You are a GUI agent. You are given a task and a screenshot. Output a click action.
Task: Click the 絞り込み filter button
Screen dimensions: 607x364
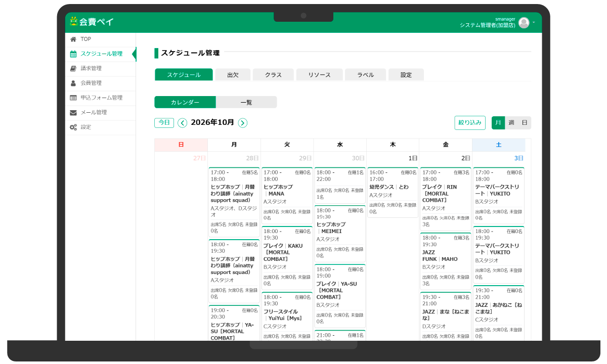pos(470,123)
